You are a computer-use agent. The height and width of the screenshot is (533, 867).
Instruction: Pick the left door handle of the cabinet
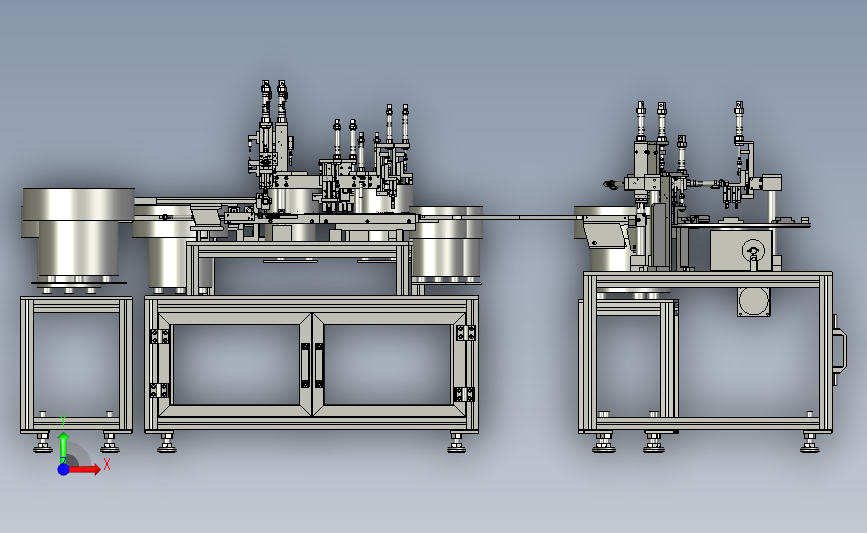pyautogui.click(x=305, y=365)
